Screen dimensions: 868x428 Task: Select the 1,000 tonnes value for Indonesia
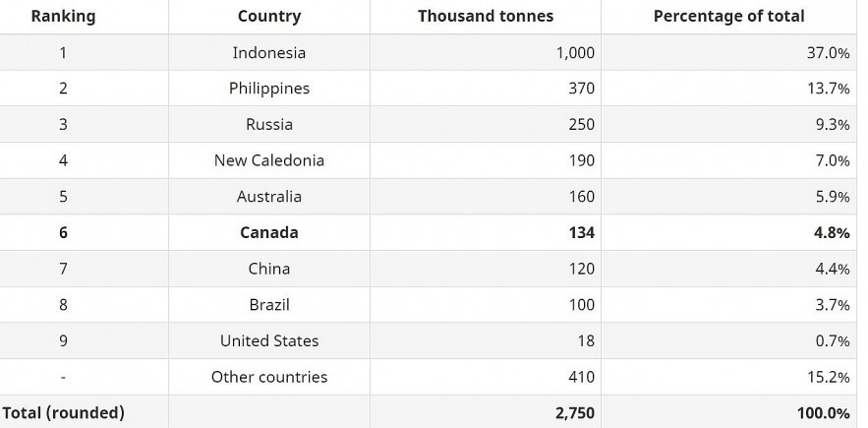click(x=575, y=52)
